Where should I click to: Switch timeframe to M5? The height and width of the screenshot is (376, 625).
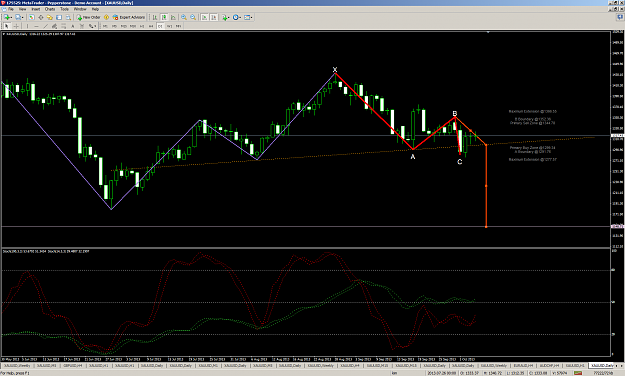click(x=114, y=26)
